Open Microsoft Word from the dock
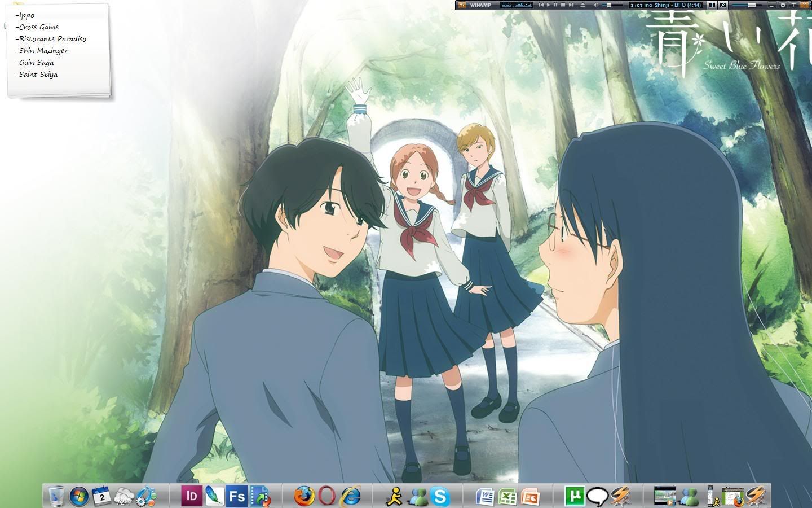This screenshot has width=812, height=508. [x=485, y=497]
